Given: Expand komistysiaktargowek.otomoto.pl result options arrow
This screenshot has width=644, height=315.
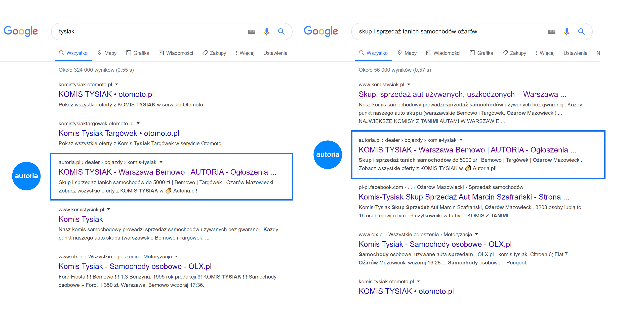Looking at the screenshot, I should [x=138, y=123].
